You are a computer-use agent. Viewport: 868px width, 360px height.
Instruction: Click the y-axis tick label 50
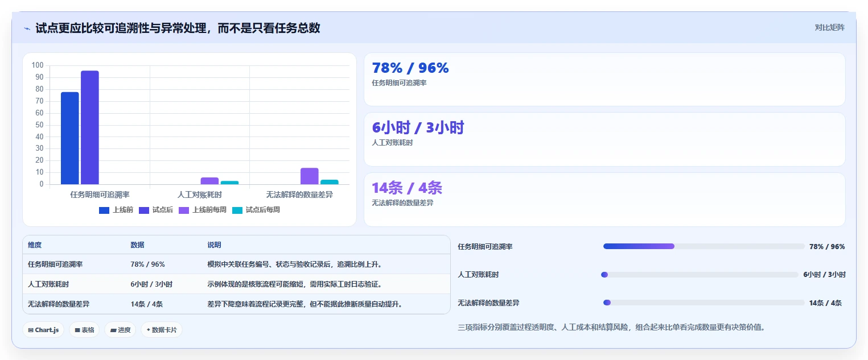(39, 125)
